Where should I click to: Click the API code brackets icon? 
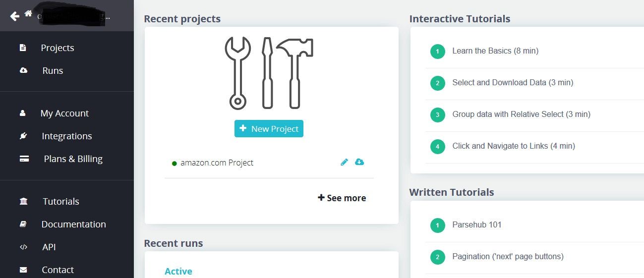(23, 247)
